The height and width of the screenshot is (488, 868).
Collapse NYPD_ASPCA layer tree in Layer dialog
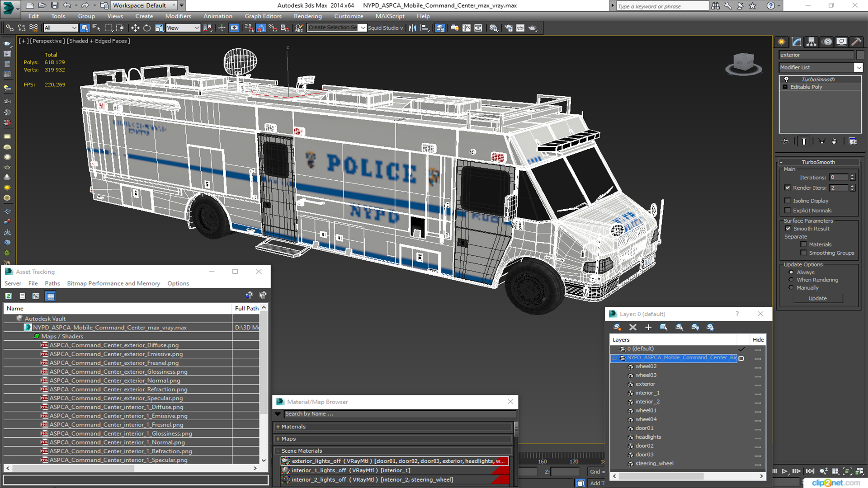tap(614, 358)
